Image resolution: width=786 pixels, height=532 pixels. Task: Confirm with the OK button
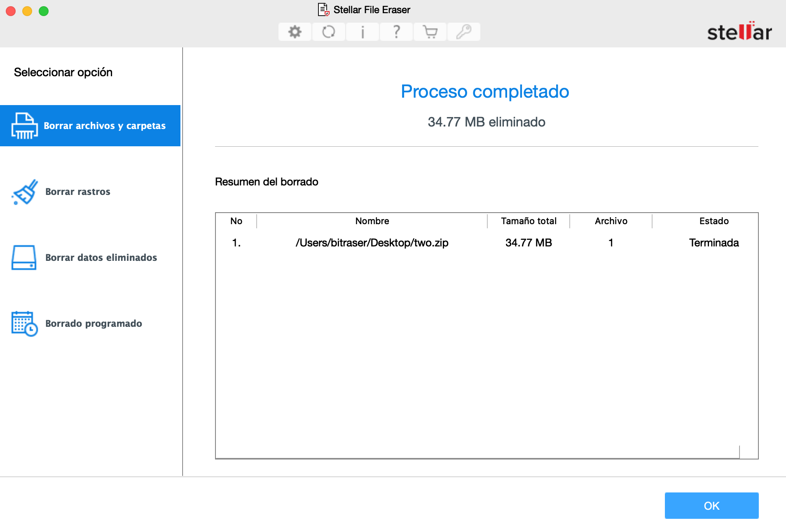click(711, 506)
